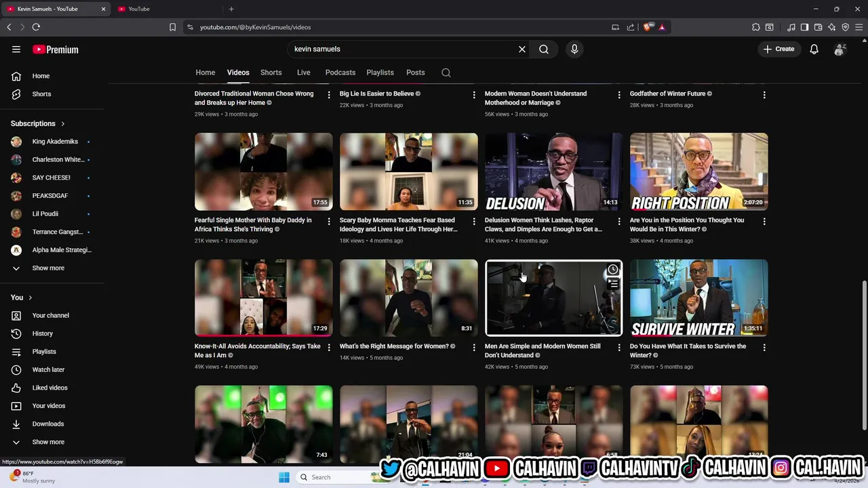Screen dimensions: 868x488
Task: Open the account avatar menu
Action: click(x=840, y=49)
